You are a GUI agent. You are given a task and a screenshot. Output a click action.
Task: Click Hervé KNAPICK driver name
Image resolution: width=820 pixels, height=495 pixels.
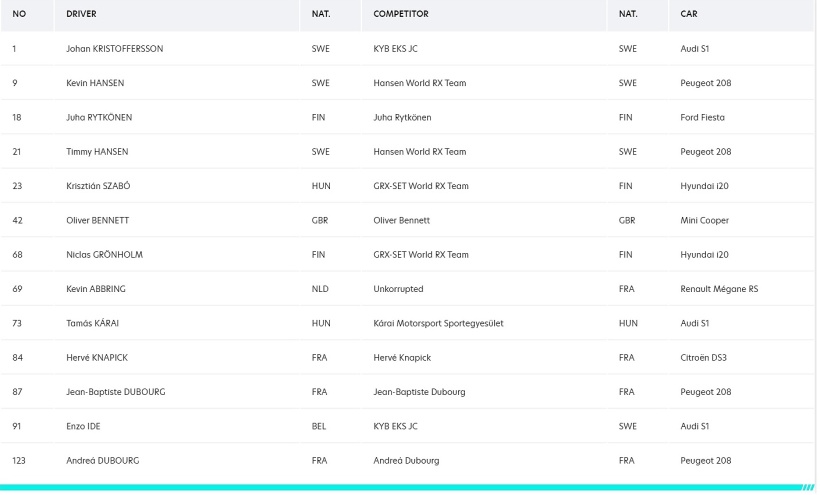tap(99, 358)
